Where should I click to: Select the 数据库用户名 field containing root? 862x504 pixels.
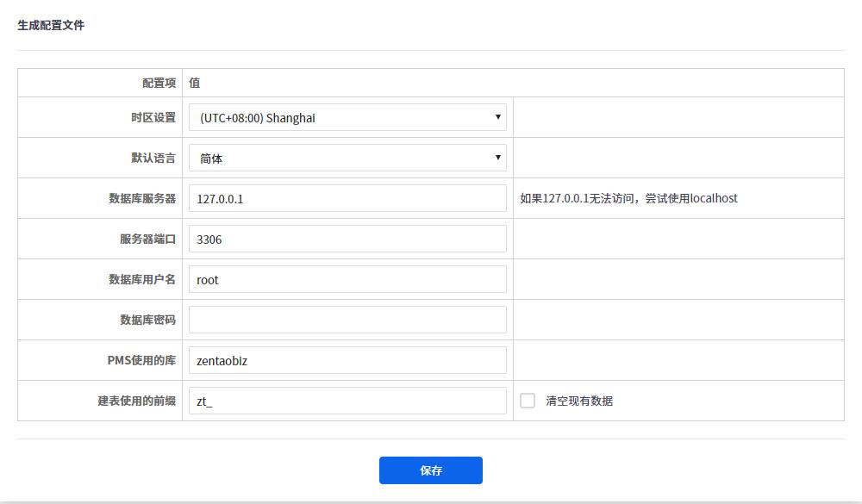click(347, 279)
